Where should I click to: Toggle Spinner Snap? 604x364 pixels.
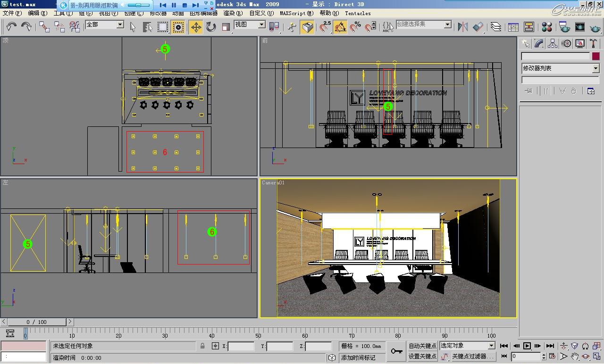click(x=370, y=27)
